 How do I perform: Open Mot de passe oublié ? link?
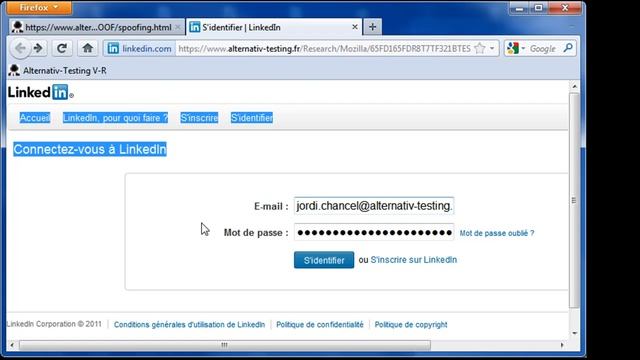497,233
